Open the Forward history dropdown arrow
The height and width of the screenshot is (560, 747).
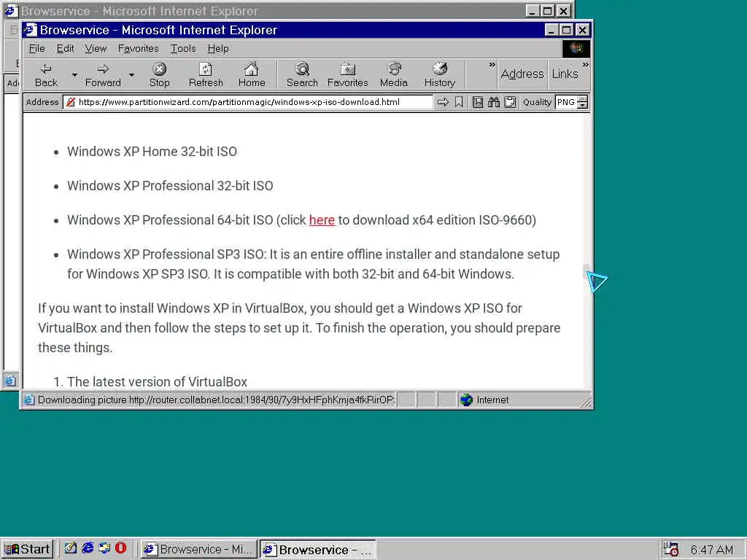131,75
